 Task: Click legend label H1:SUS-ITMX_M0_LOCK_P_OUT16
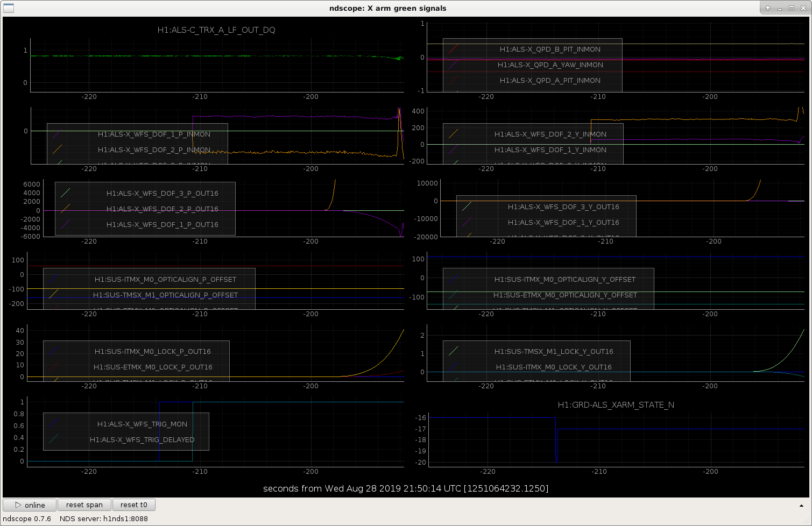(x=153, y=351)
